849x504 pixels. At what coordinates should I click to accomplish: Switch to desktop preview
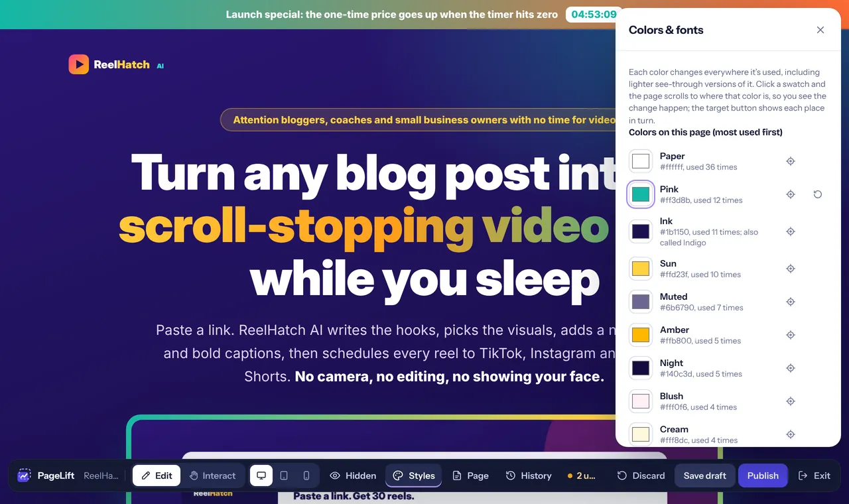pyautogui.click(x=261, y=475)
